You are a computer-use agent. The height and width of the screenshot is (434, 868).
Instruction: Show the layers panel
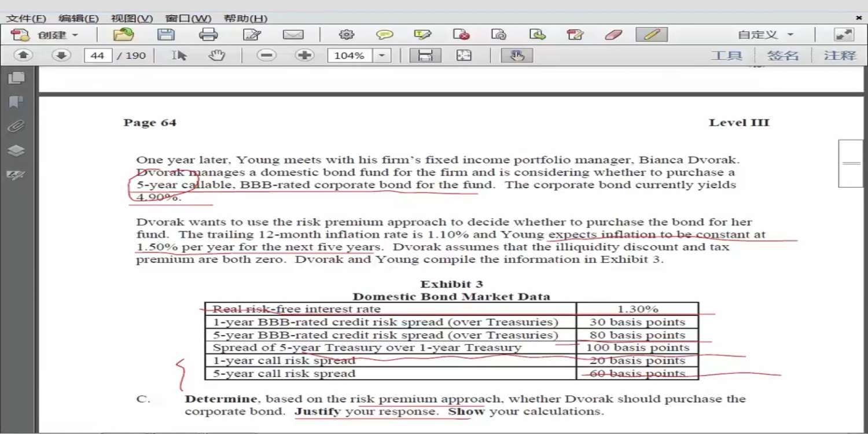[16, 150]
